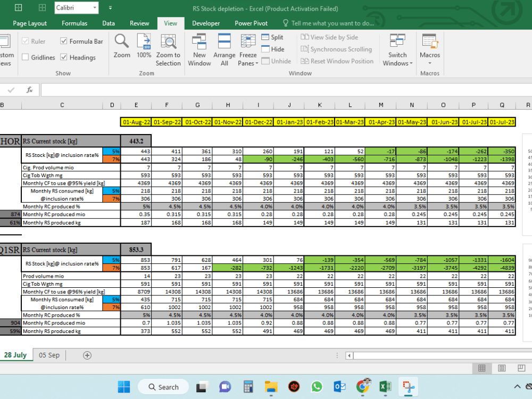Open the Switch Windows dropdown
This screenshot has height=399, width=532.
pos(397,51)
